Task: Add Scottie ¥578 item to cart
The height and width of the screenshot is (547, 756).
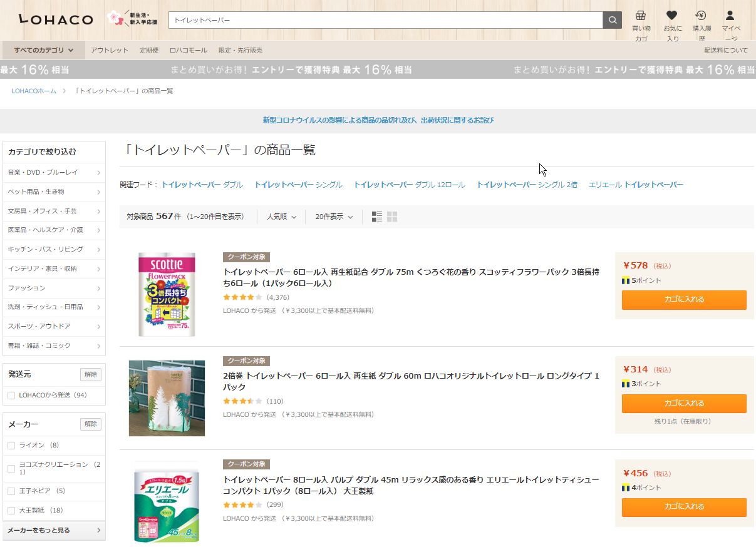Action: point(684,300)
